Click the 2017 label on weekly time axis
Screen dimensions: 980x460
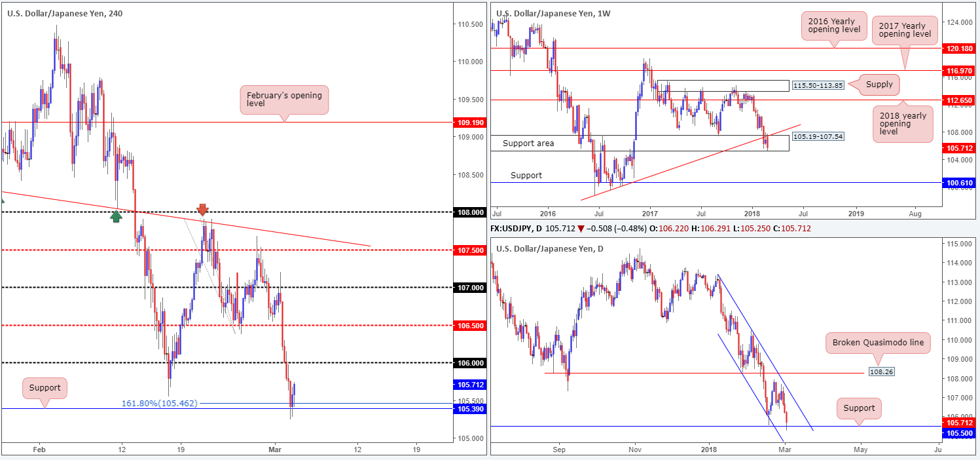tap(650, 214)
